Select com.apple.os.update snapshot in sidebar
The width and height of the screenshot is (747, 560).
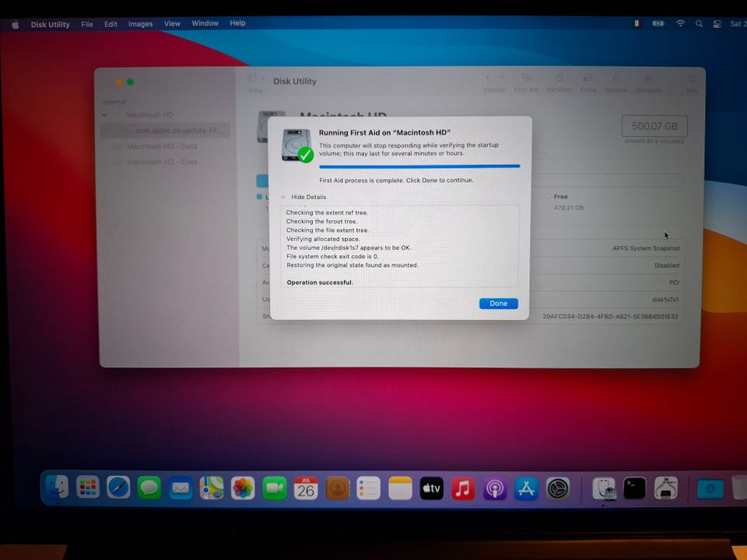coord(165,131)
